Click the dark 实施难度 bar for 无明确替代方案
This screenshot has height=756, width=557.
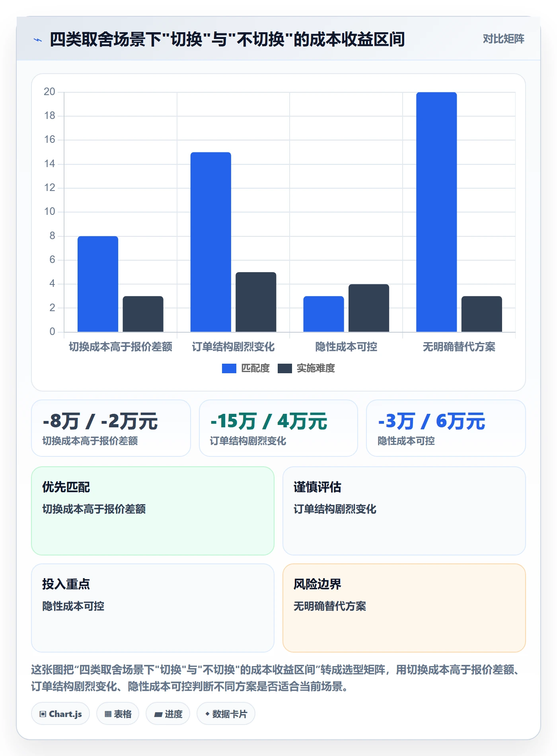tap(482, 314)
